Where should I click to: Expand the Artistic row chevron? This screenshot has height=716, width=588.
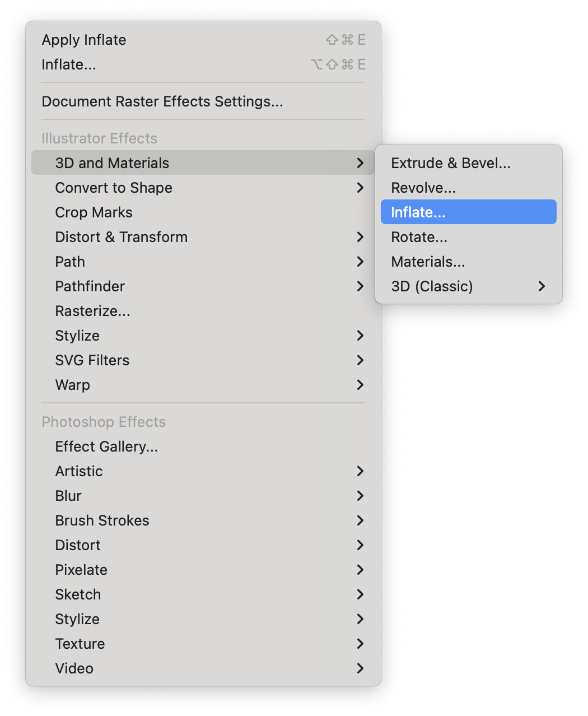click(x=360, y=471)
